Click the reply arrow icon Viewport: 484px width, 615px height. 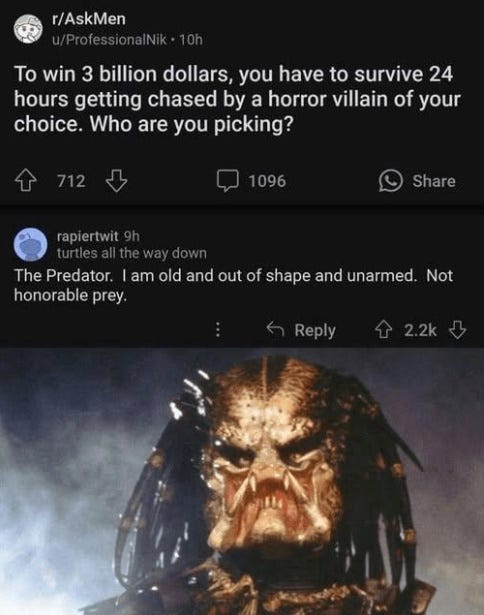pyautogui.click(x=275, y=329)
